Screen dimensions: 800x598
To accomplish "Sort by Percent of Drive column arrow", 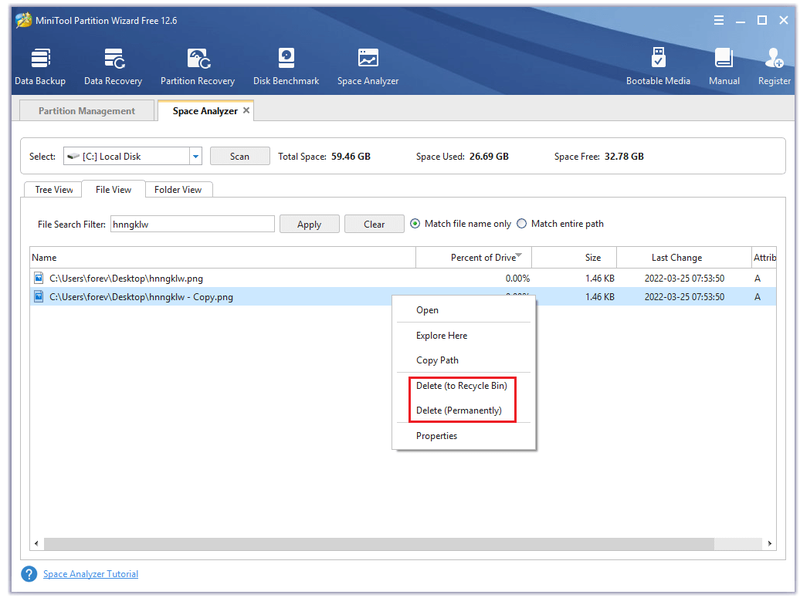I will (519, 255).
